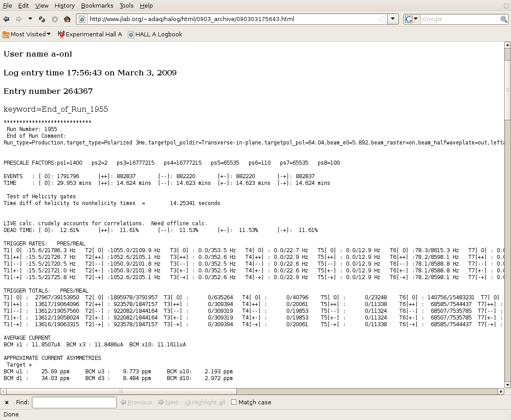Go to the Home page icon
The image size is (511, 420).
click(67, 19)
